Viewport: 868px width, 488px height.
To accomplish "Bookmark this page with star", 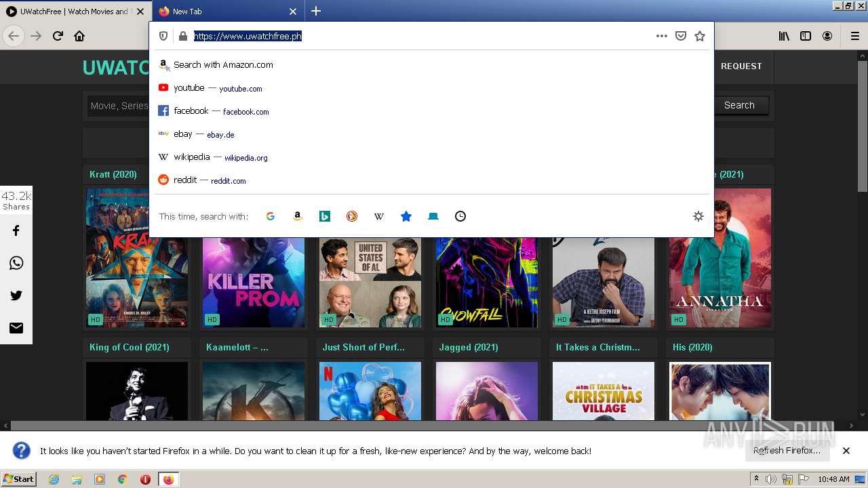I will [700, 36].
